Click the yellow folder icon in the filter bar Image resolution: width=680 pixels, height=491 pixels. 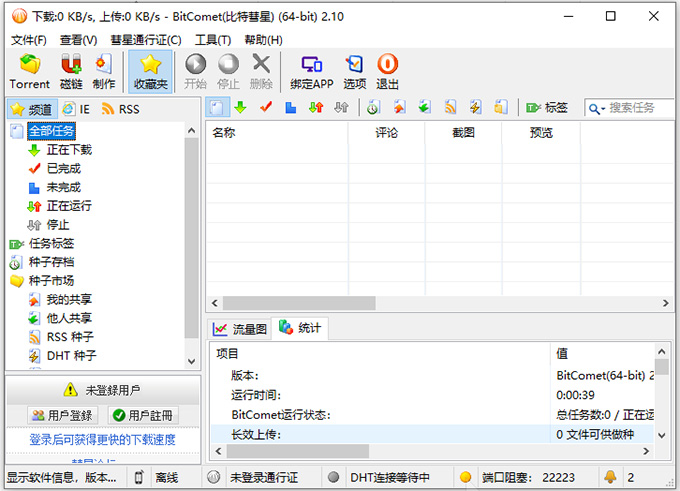point(501,107)
